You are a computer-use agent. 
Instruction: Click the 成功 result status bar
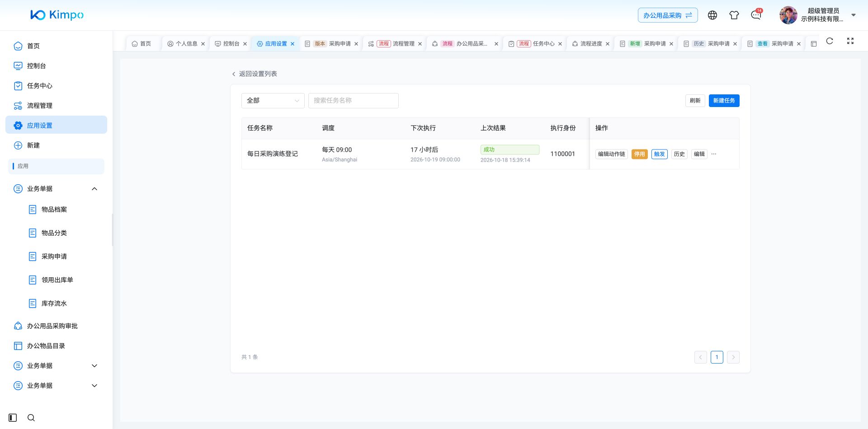[509, 149]
